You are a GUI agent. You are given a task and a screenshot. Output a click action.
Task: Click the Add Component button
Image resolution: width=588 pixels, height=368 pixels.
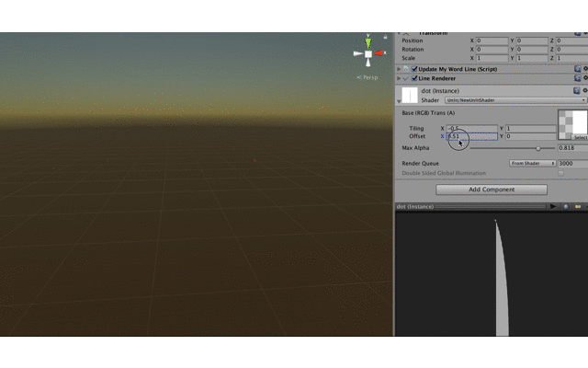point(492,190)
